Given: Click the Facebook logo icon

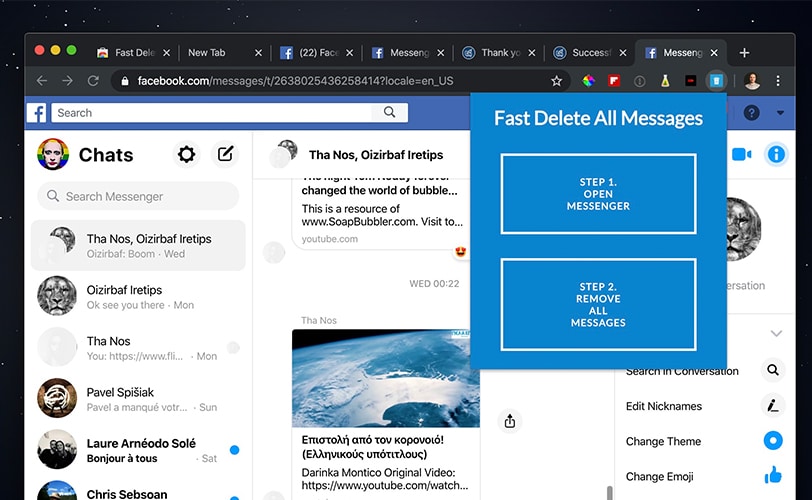Looking at the screenshot, I should [37, 113].
